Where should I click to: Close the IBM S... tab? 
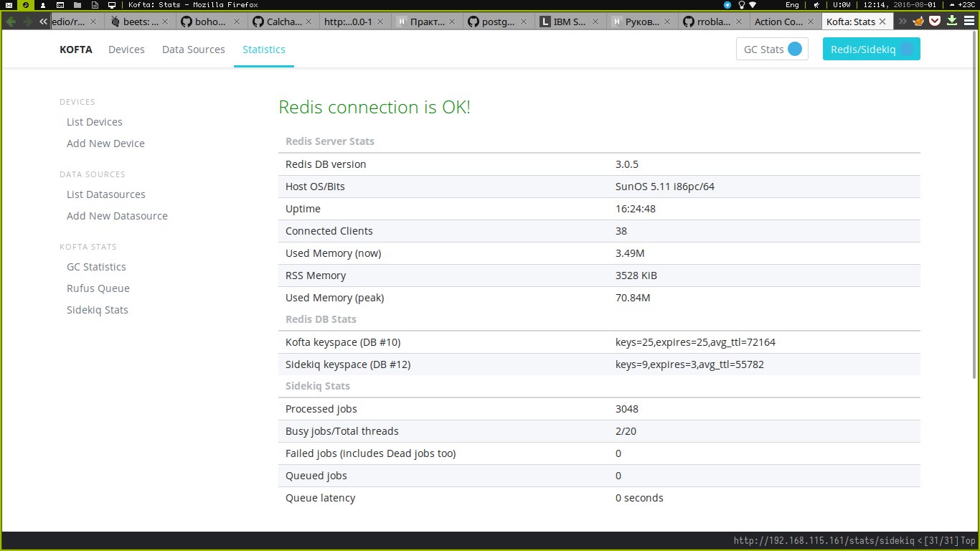pos(595,22)
